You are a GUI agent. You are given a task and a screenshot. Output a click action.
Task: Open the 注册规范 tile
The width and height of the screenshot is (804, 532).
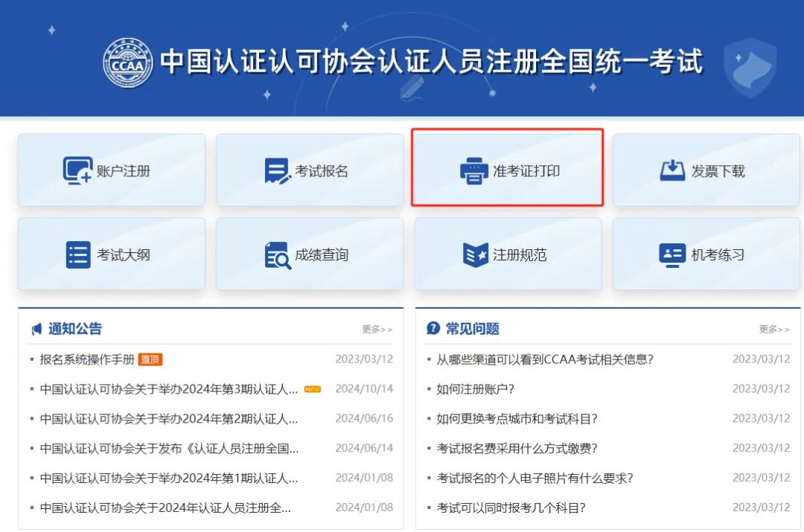508,254
